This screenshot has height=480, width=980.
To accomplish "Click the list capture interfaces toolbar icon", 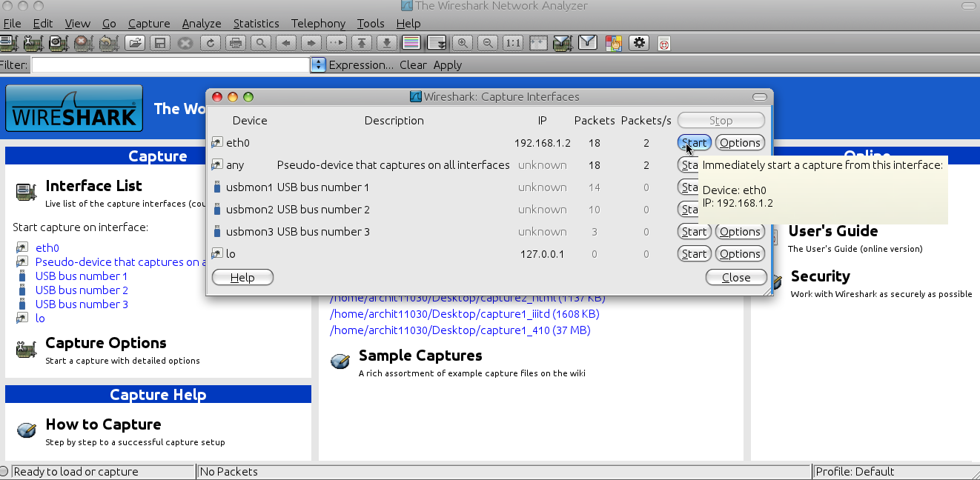I will (x=8, y=42).
